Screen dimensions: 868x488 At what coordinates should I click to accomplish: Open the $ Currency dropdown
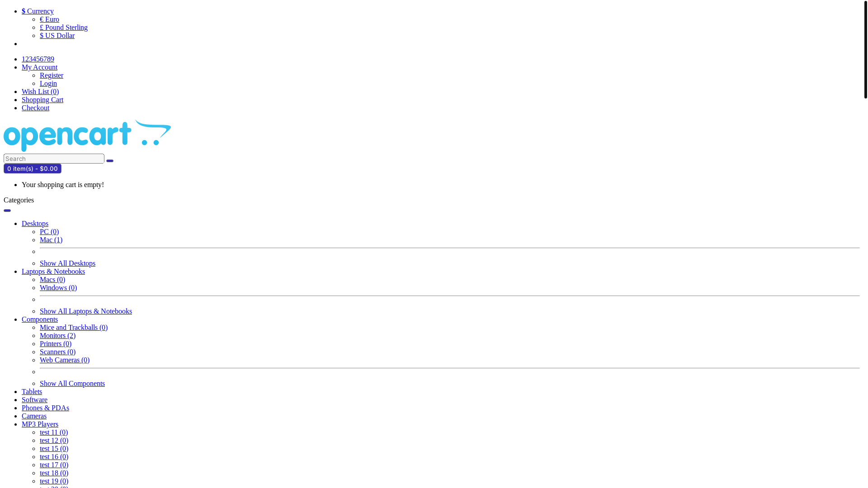click(x=38, y=11)
